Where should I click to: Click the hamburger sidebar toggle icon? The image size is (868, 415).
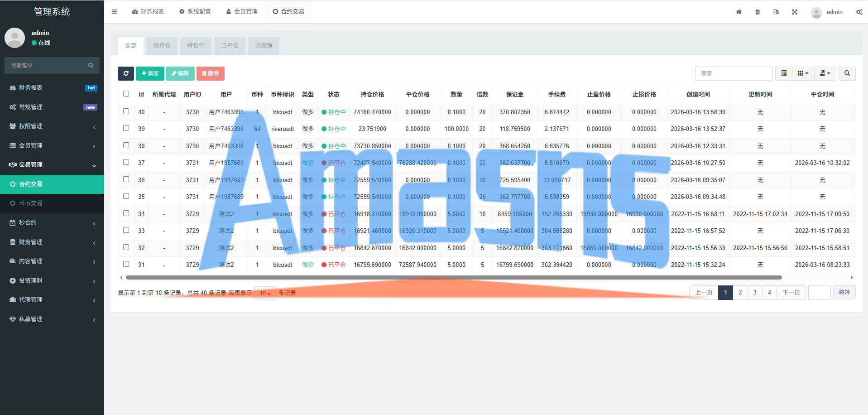(x=115, y=12)
